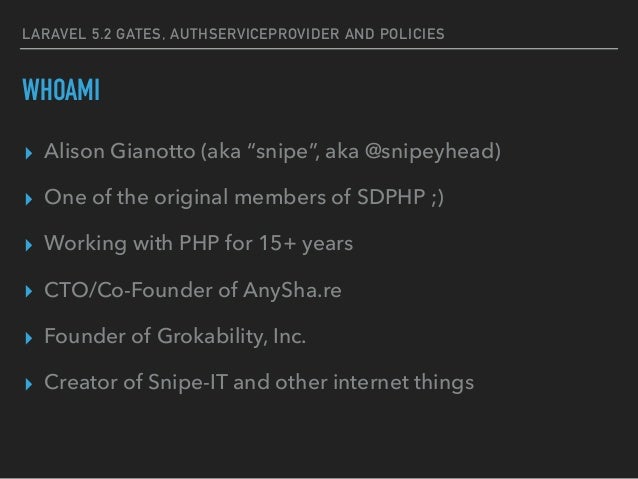Viewport: 638px width, 479px height.
Task: Click the quoted nickname 'snipe'
Action: [283, 151]
